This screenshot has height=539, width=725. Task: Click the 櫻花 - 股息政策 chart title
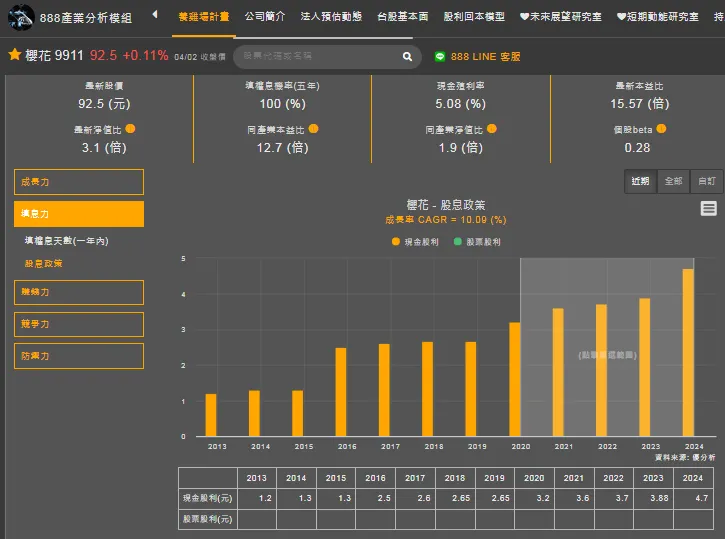point(446,205)
